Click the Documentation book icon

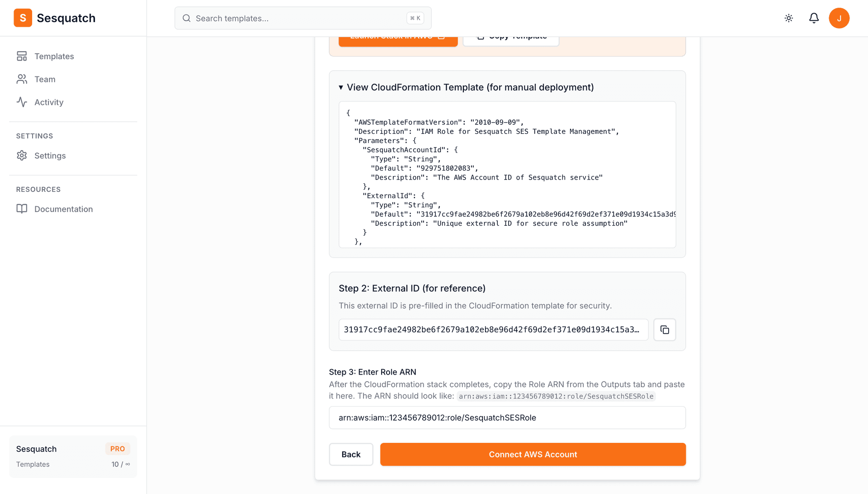(x=22, y=209)
